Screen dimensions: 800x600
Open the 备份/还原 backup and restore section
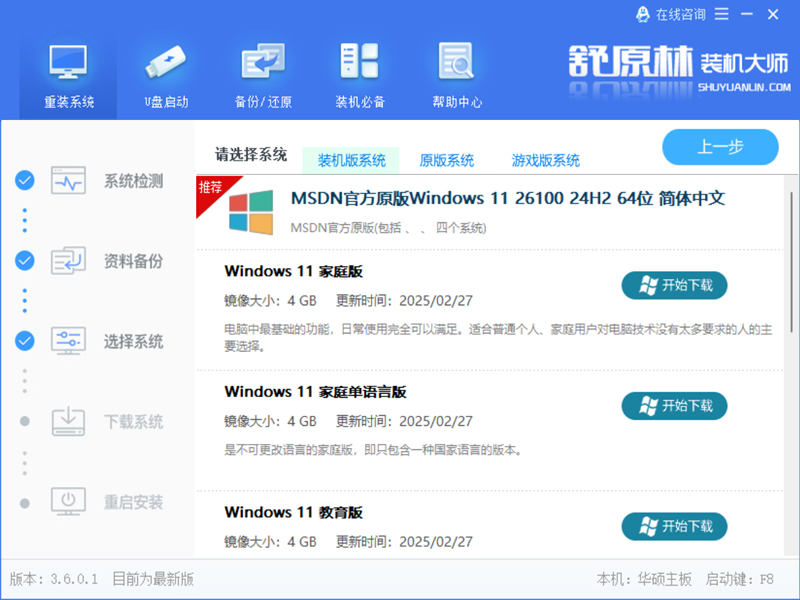tap(263, 77)
